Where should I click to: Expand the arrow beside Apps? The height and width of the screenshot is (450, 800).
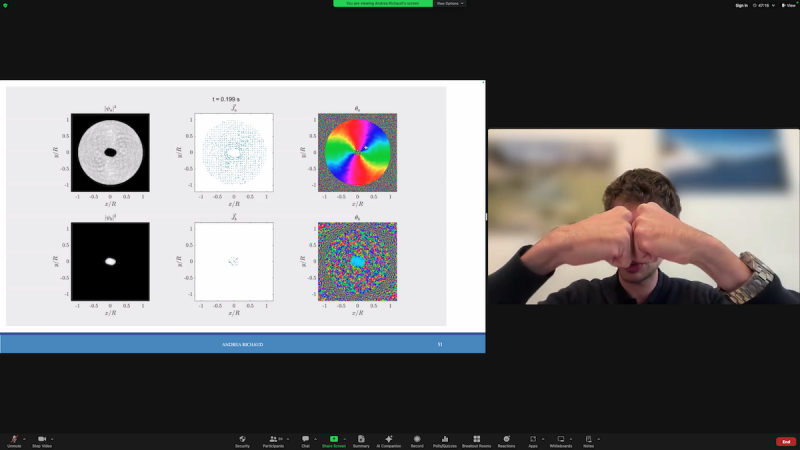click(543, 439)
